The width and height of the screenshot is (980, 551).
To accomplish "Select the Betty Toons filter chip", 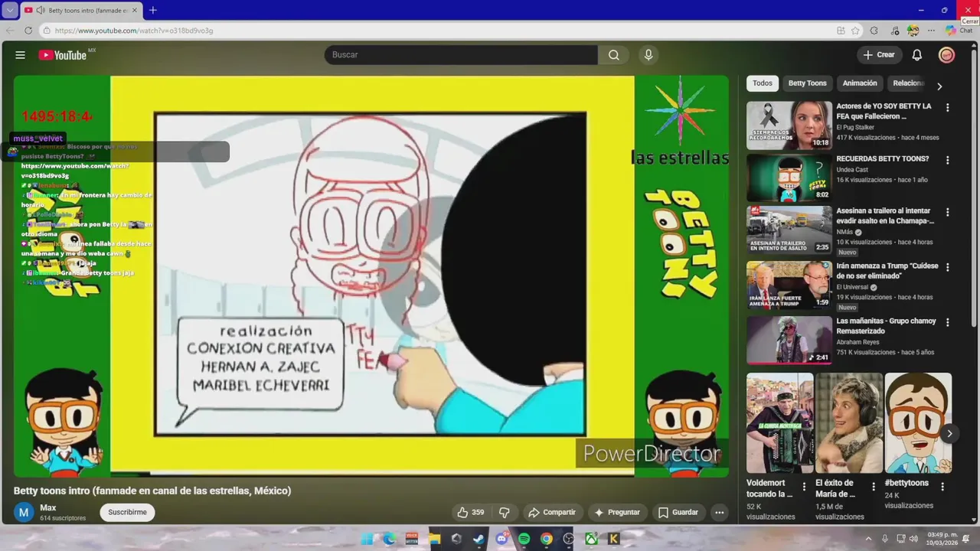I will click(808, 83).
